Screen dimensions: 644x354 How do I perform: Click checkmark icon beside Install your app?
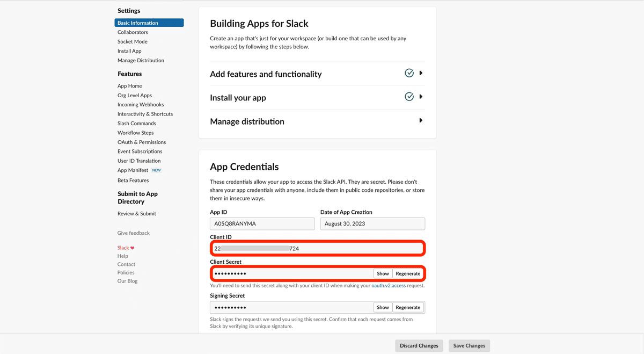click(x=409, y=97)
